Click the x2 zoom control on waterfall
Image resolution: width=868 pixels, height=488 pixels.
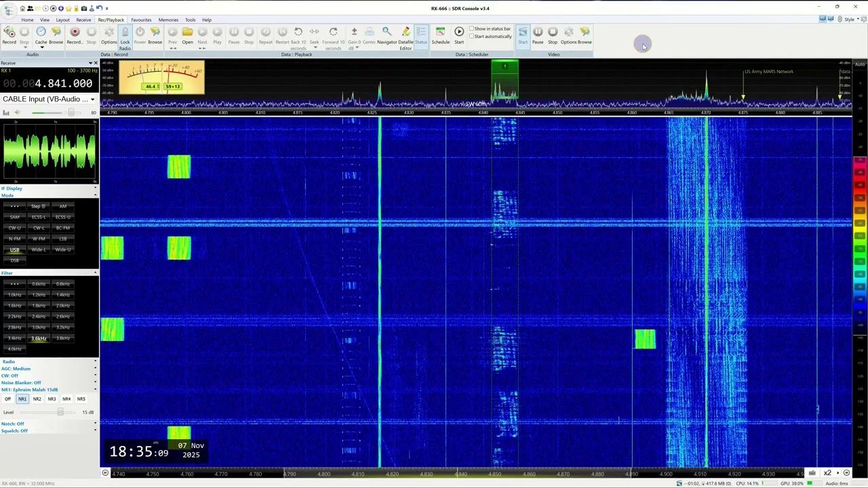827,473
